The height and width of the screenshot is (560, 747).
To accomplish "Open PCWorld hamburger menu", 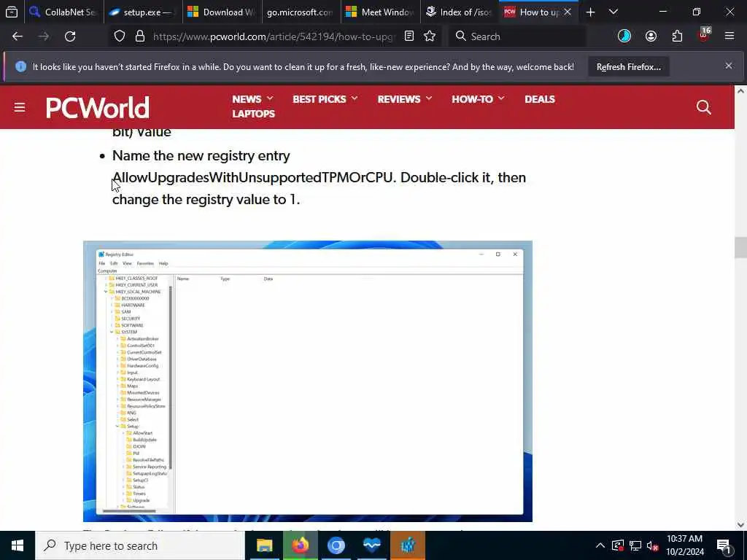I will tap(20, 107).
